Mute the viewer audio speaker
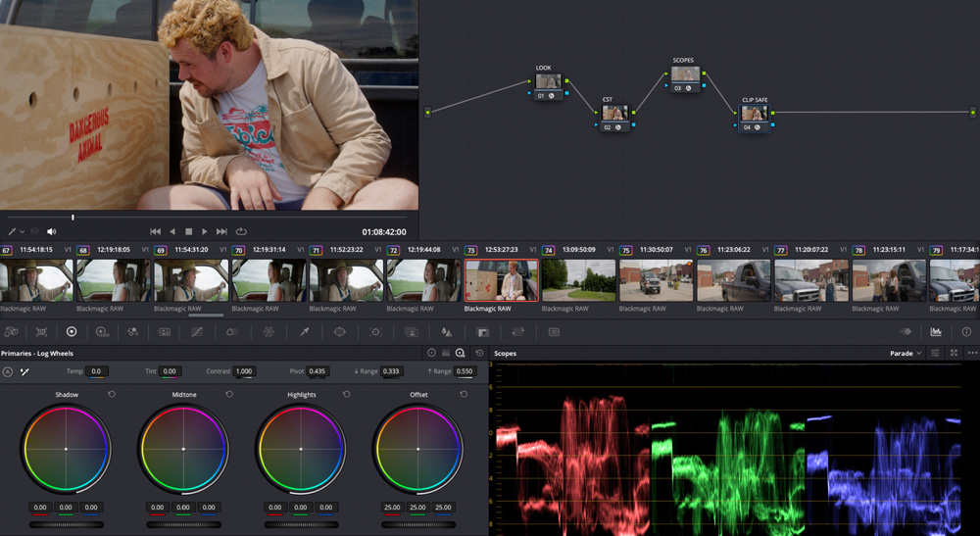Viewport: 980px width, 536px height. [52, 231]
